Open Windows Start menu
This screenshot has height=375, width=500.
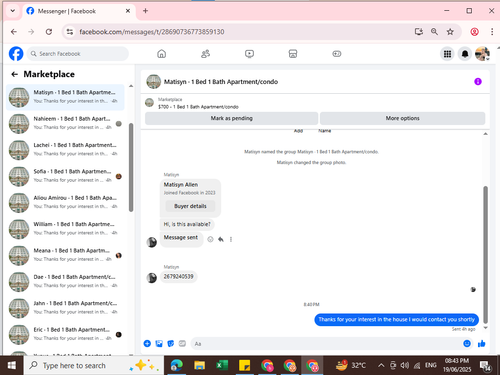point(12,366)
